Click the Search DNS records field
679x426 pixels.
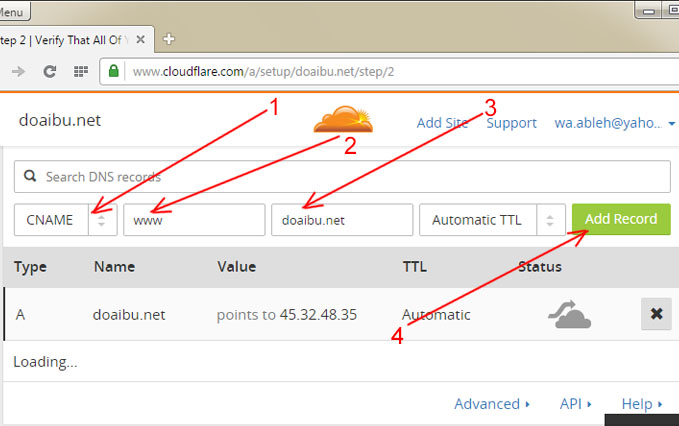(342, 177)
